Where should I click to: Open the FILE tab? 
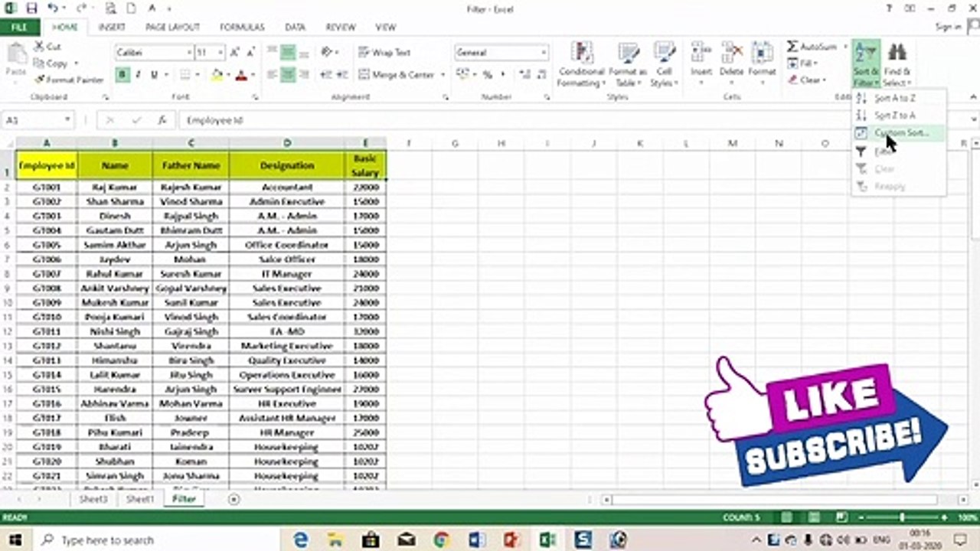19,27
